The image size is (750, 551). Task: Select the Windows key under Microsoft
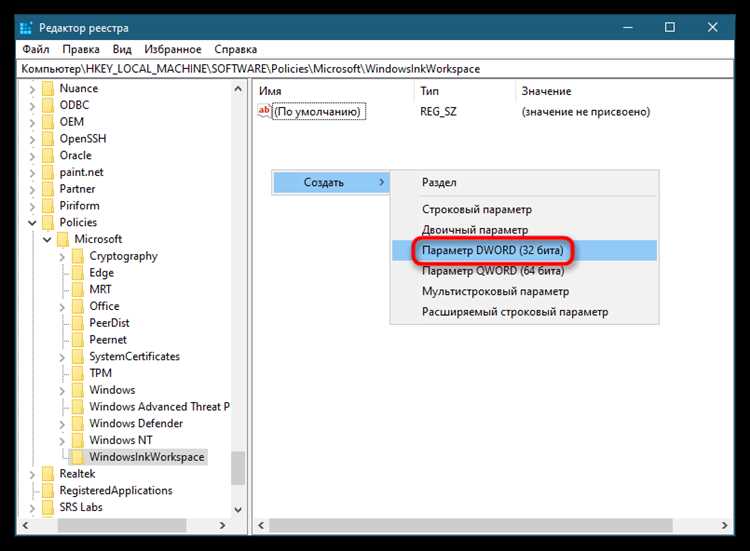click(112, 390)
